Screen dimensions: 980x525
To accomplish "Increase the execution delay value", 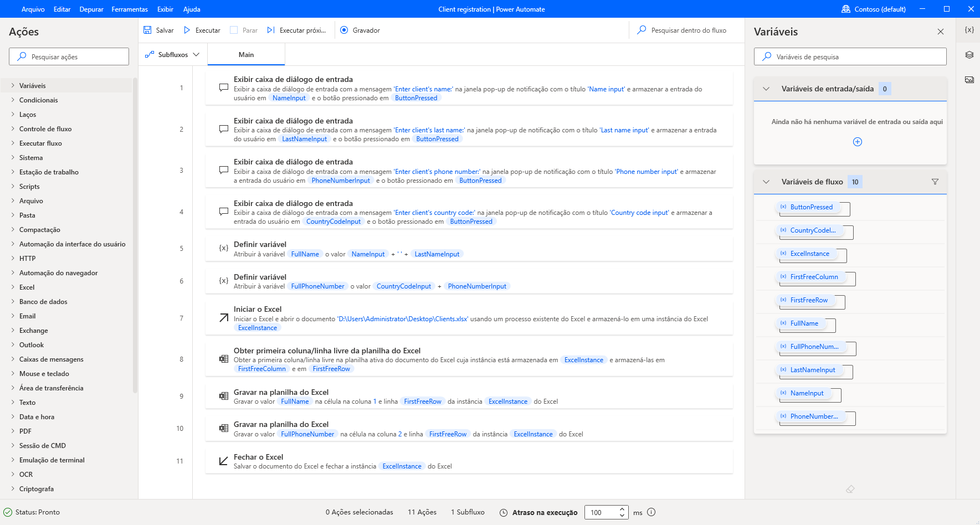I will point(622,509).
